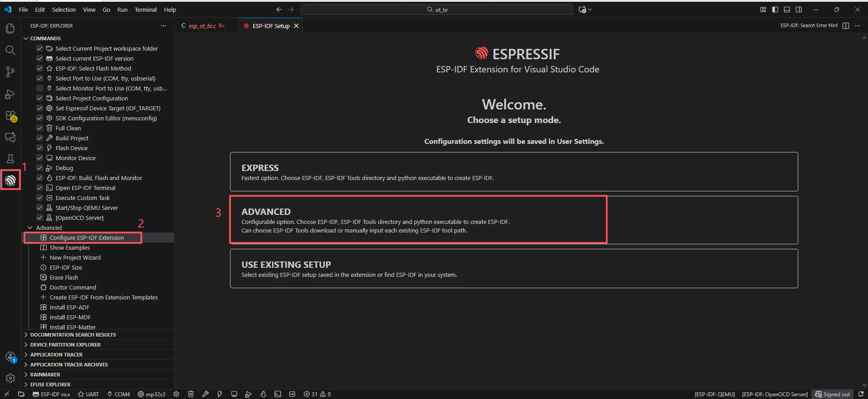
Task: Choose the EXPRESS setup mode
Action: 513,171
